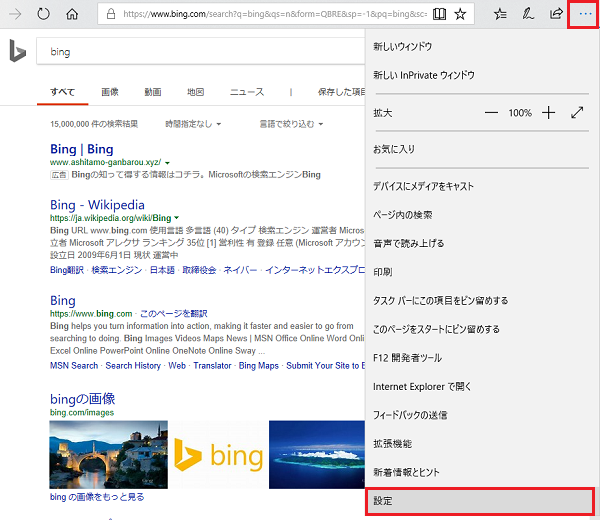Open the Bing result for www.bing.com
Image resolution: width=600 pixels, height=520 pixels.
[63, 300]
